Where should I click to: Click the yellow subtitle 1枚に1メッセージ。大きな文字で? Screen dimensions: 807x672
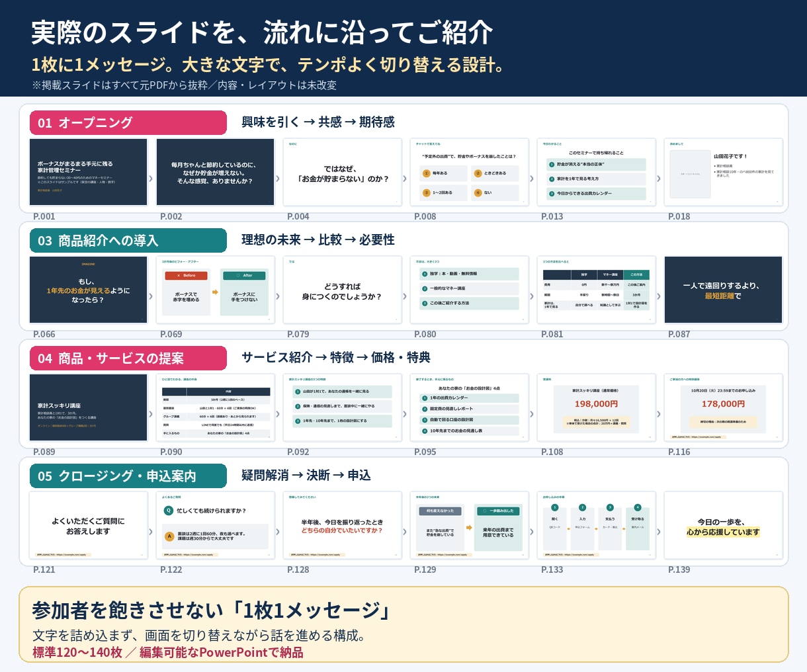269,65
